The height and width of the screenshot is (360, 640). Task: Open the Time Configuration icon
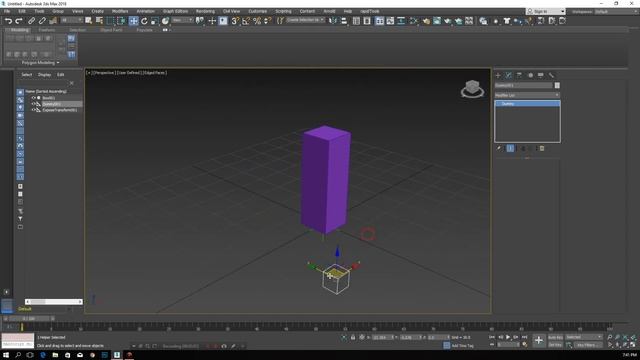point(525,344)
